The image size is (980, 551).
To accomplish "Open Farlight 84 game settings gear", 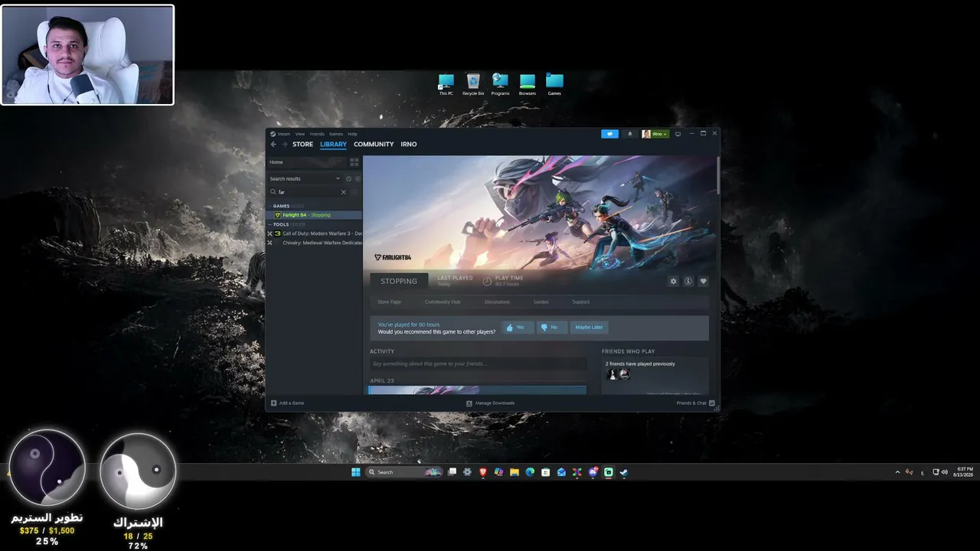I will click(x=674, y=281).
